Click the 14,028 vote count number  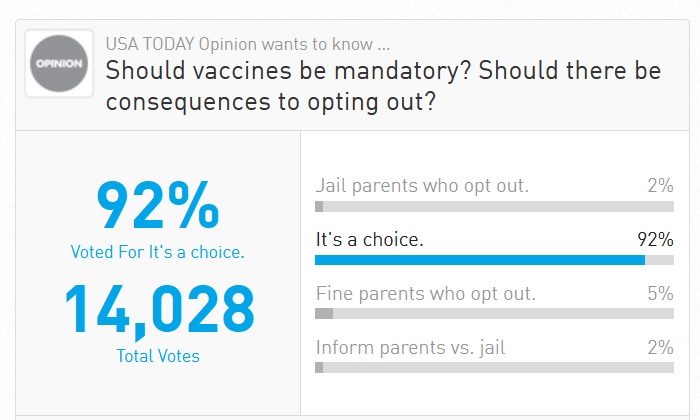[159, 308]
